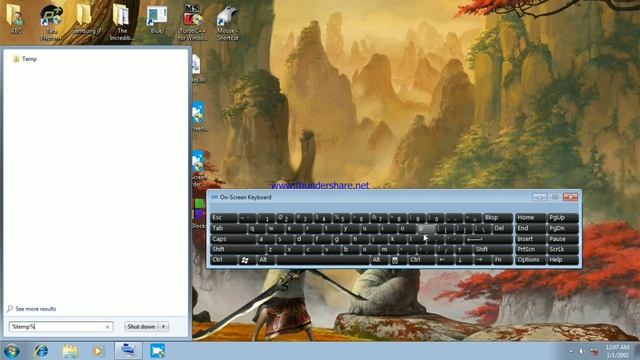Toggle right Shift key on keyboard
The height and width of the screenshot is (360, 640).
click(x=492, y=249)
